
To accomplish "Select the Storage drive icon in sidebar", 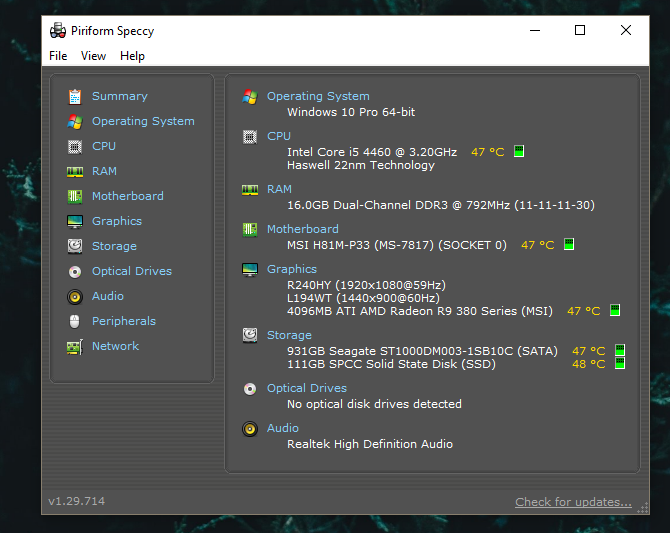I will [x=75, y=246].
